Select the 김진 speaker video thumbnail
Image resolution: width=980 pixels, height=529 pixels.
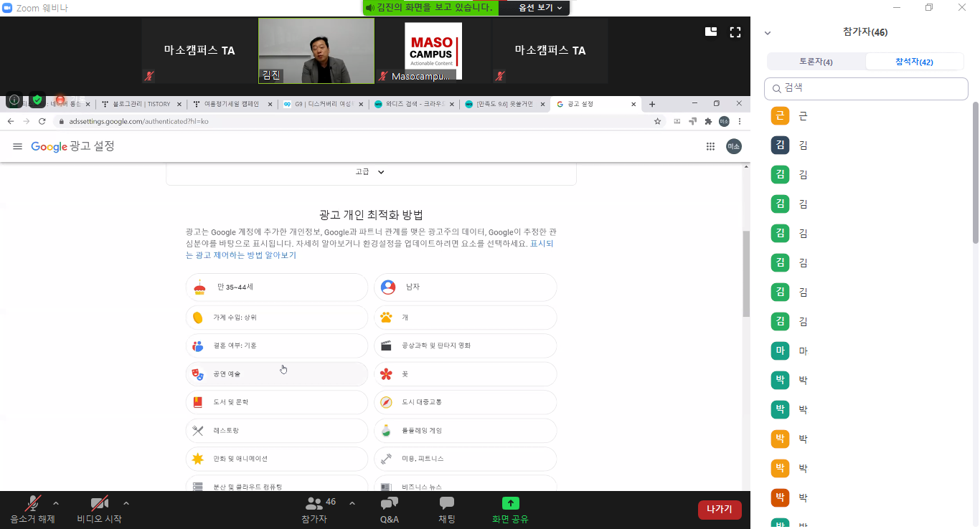pyautogui.click(x=316, y=50)
